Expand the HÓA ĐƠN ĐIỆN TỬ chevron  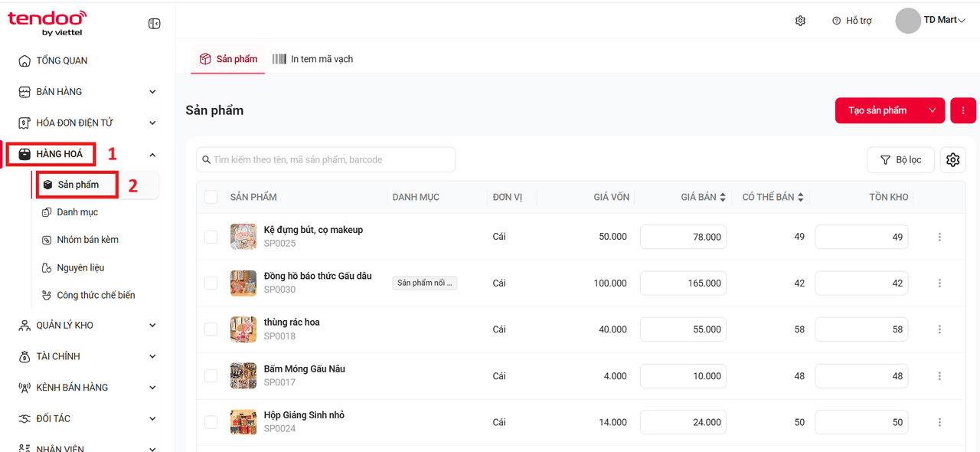coord(152,123)
